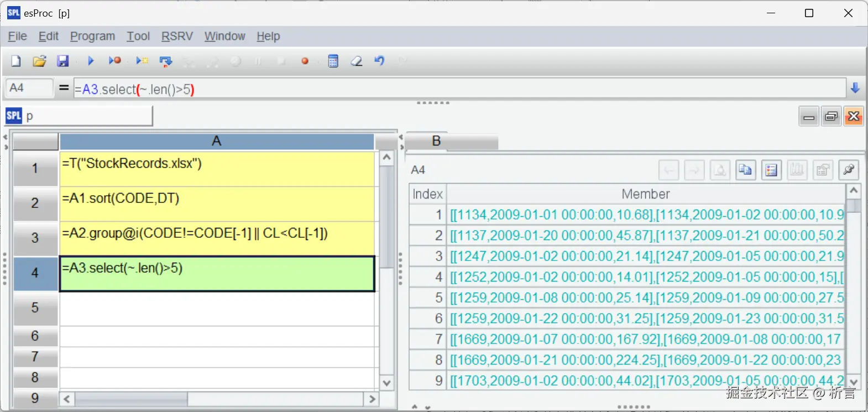Image resolution: width=868 pixels, height=412 pixels.
Task: Click the properties icon in the result panel
Action: tap(823, 170)
